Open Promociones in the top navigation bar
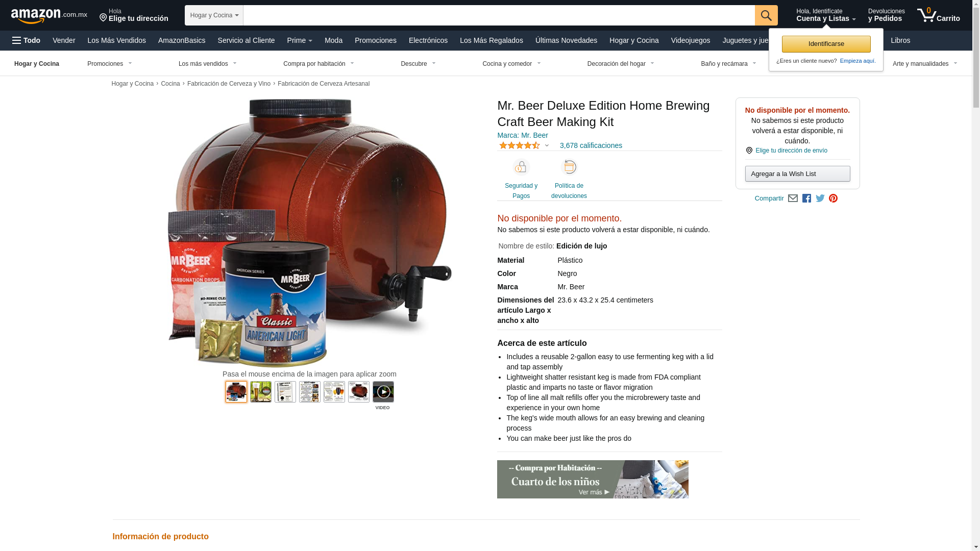The width and height of the screenshot is (980, 551). point(376,40)
